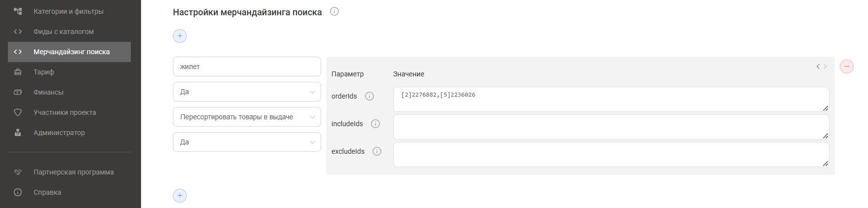
Task: Add a new rule with the top plus button
Action: point(180,36)
